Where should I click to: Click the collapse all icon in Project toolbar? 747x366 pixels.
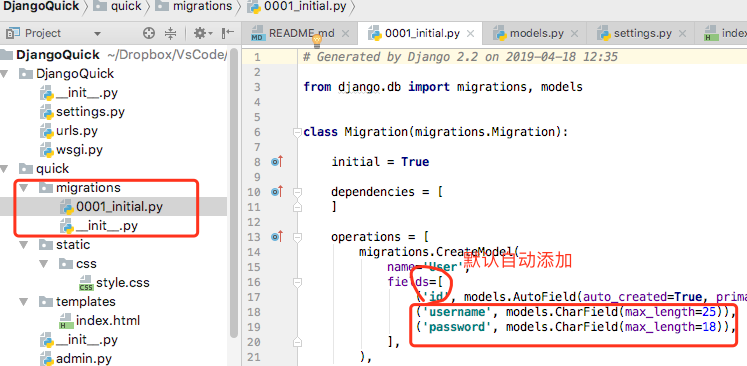click(170, 33)
